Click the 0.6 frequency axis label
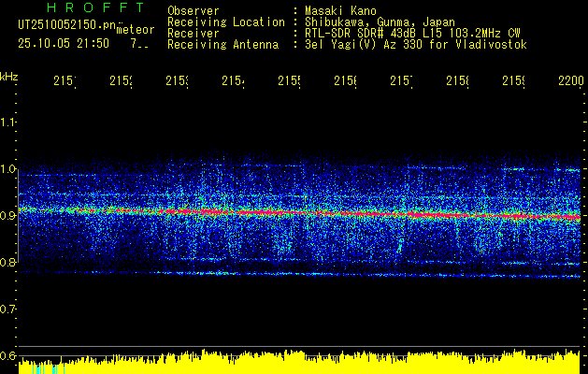Screen dimensions: 588x374 click(x=7, y=355)
